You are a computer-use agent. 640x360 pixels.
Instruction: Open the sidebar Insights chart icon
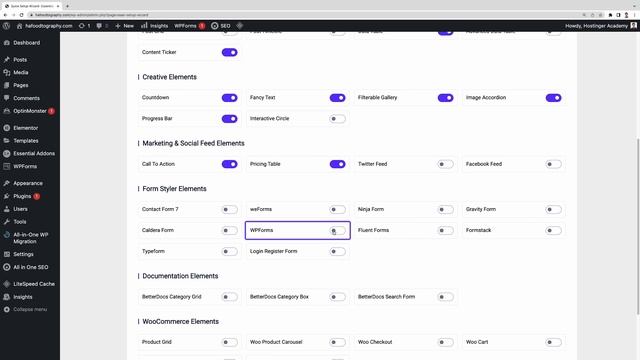(7, 297)
